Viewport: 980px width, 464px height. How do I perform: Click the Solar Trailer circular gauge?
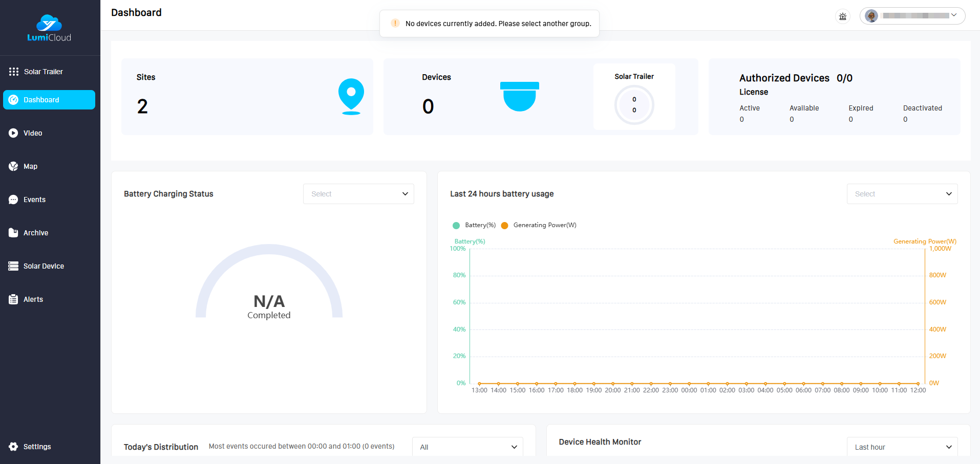tap(634, 105)
